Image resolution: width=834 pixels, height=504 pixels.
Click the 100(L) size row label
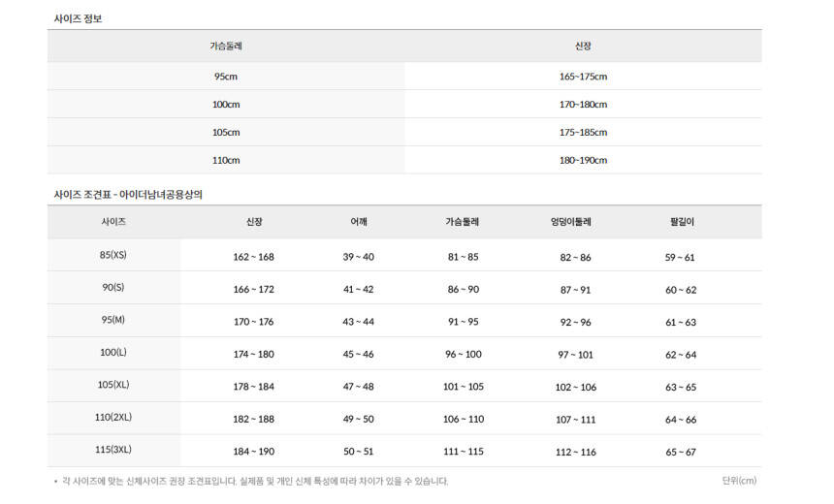[x=113, y=353]
